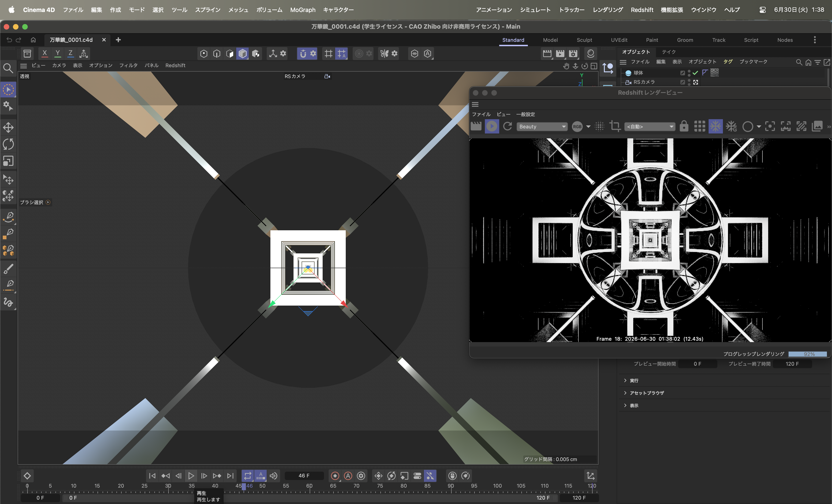Click the record active objects keyframe button

coord(335,476)
